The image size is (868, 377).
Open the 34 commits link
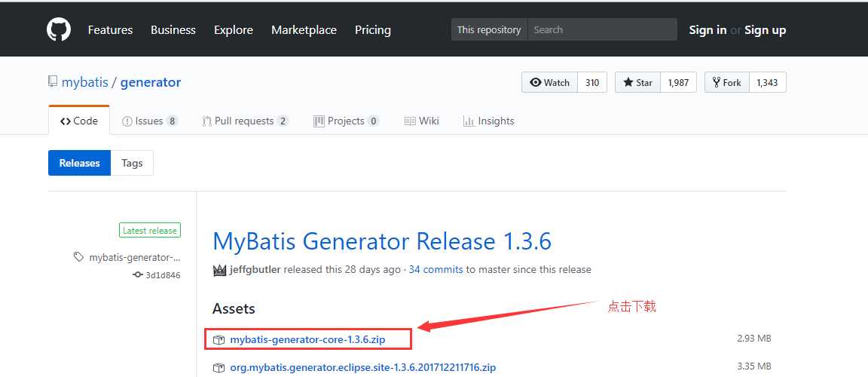(436, 270)
